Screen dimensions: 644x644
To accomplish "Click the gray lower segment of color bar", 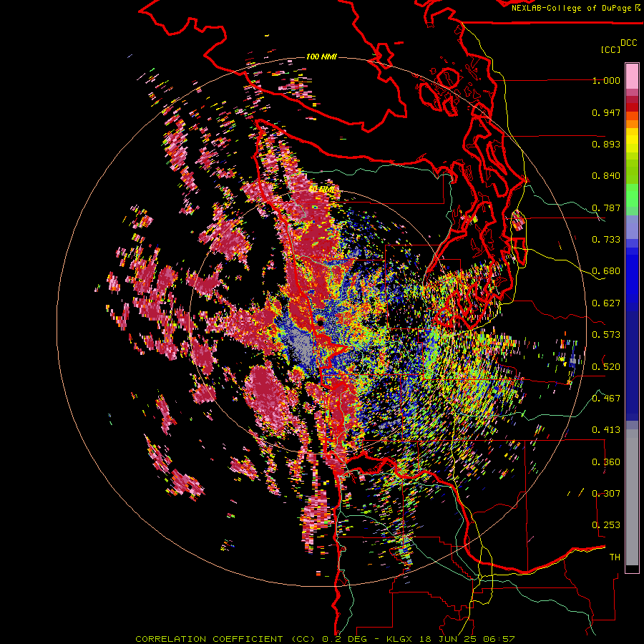I will pos(632,497).
